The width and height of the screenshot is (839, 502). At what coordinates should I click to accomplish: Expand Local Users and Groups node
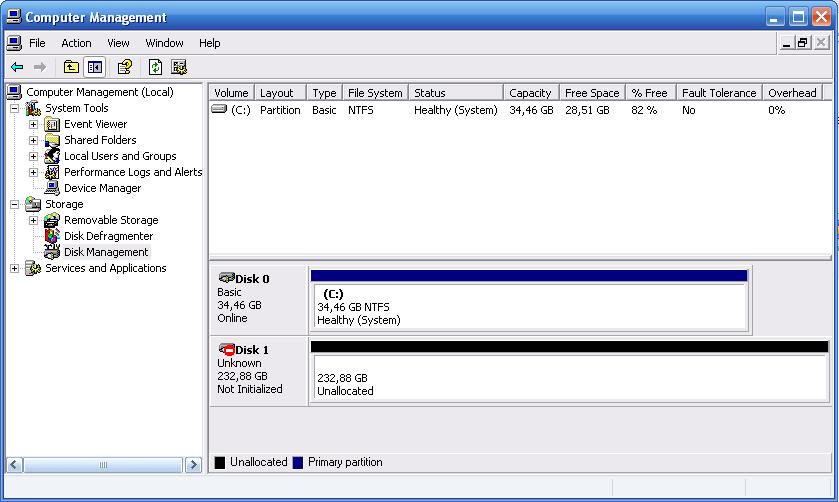coord(33,157)
